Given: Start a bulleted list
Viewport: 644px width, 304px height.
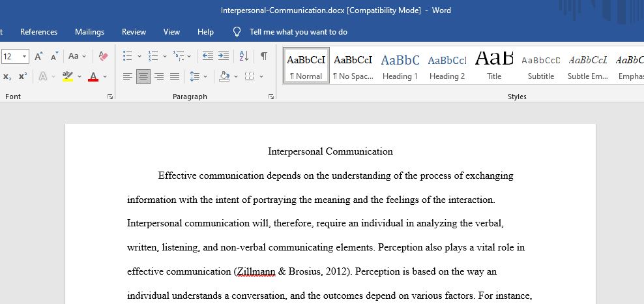Looking at the screenshot, I should tap(128, 56).
